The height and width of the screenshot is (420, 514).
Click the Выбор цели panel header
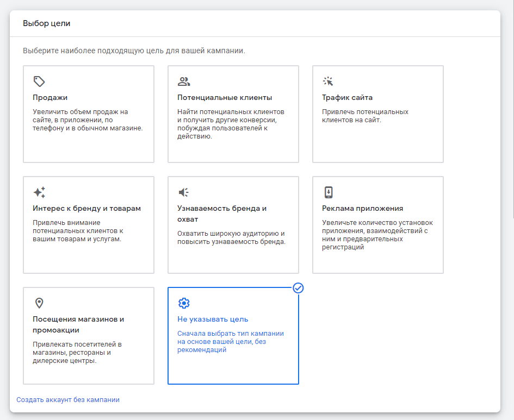click(x=47, y=23)
